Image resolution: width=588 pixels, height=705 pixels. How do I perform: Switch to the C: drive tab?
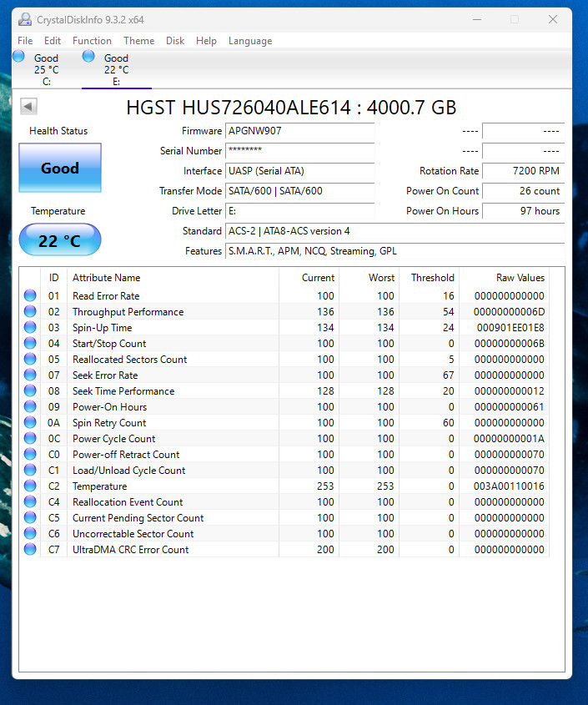[47, 69]
